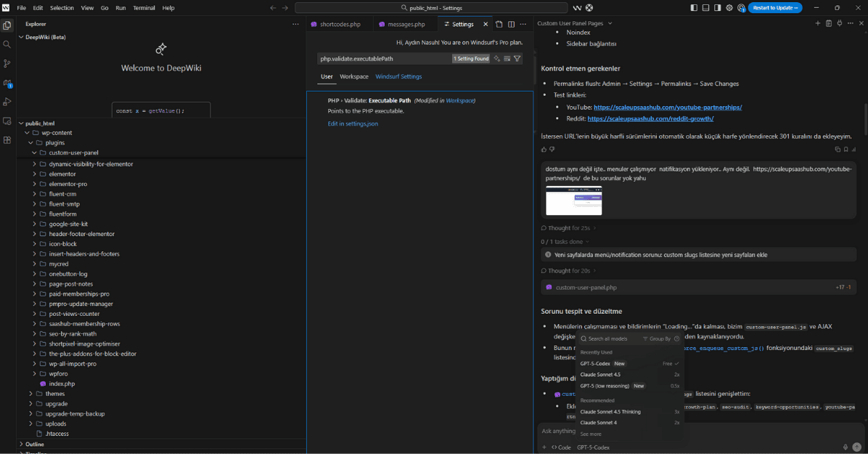
Task: Open the Run and Debug view
Action: pos(7,102)
